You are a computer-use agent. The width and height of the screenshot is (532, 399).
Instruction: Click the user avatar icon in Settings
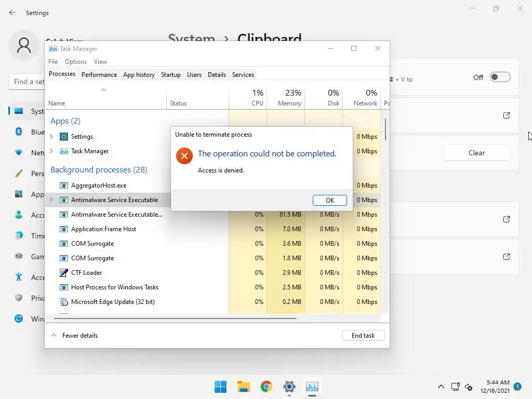click(x=24, y=46)
